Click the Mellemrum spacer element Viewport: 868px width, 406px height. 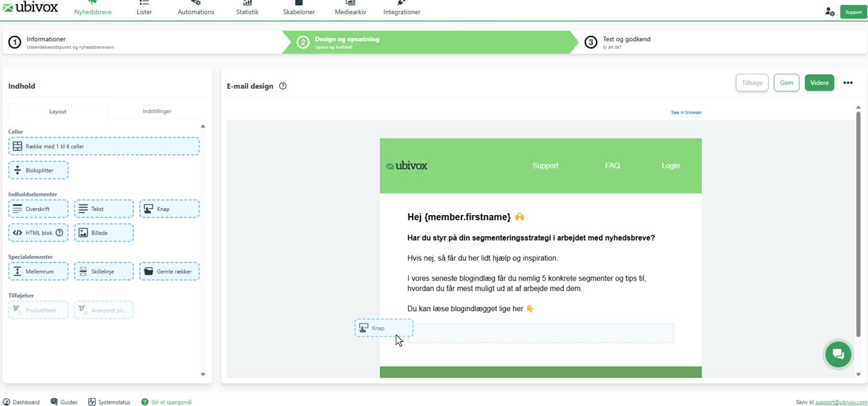coord(38,271)
